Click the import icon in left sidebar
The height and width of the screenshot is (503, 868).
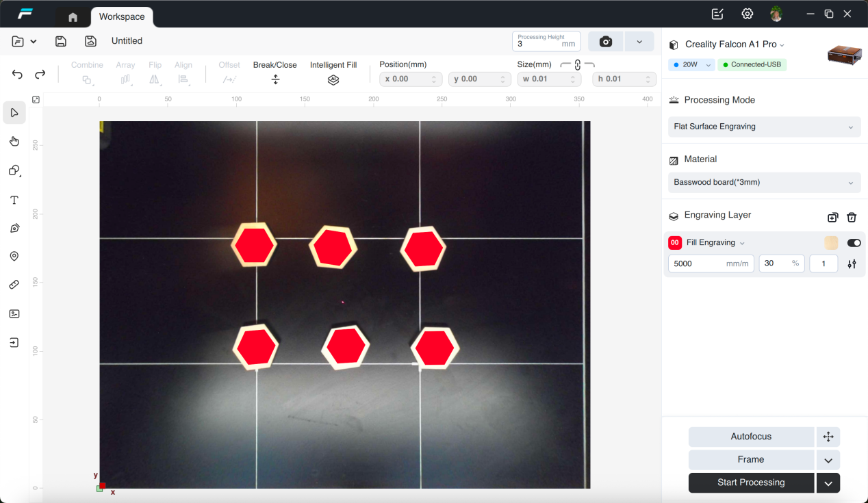click(x=14, y=343)
